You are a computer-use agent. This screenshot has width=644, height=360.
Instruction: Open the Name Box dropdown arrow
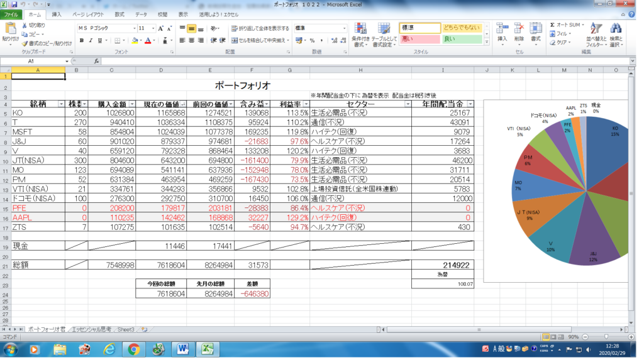pyautogui.click(x=67, y=61)
